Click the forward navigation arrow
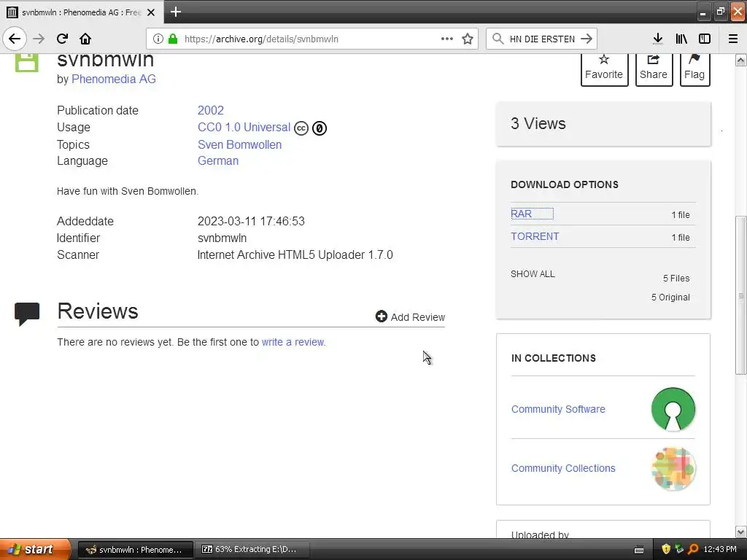Image resolution: width=747 pixels, height=560 pixels. click(39, 39)
